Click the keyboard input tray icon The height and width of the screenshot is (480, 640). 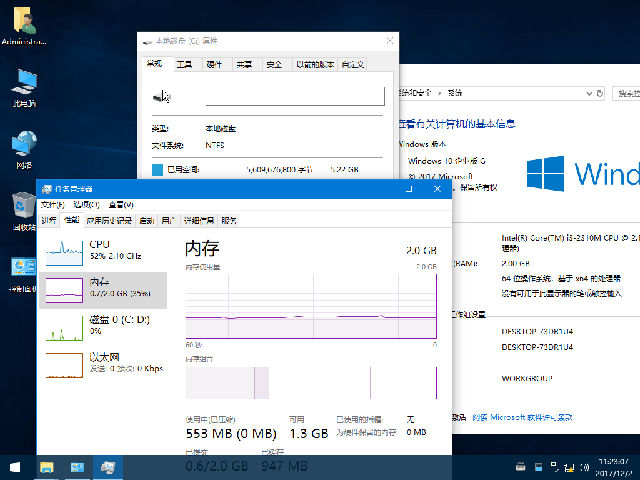[520, 467]
